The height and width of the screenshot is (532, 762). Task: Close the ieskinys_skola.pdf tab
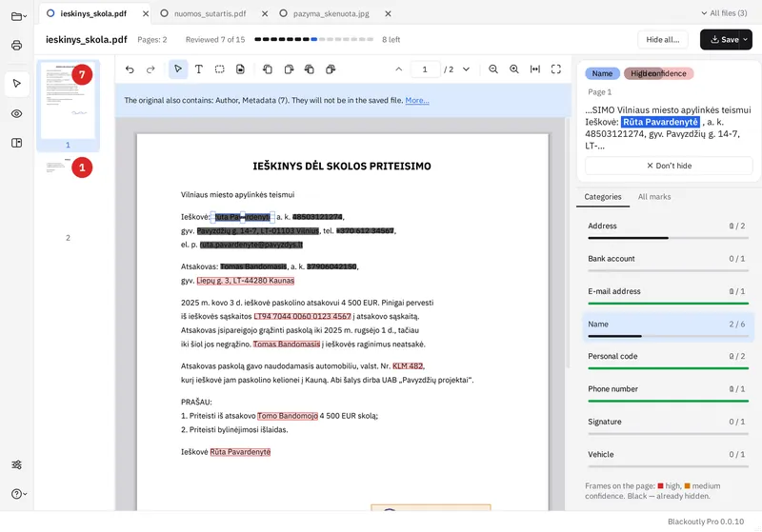(x=146, y=13)
